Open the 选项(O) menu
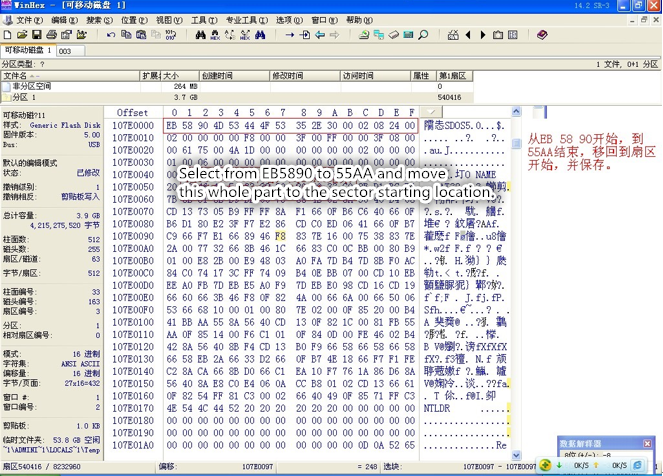663x476 pixels. tap(290, 20)
